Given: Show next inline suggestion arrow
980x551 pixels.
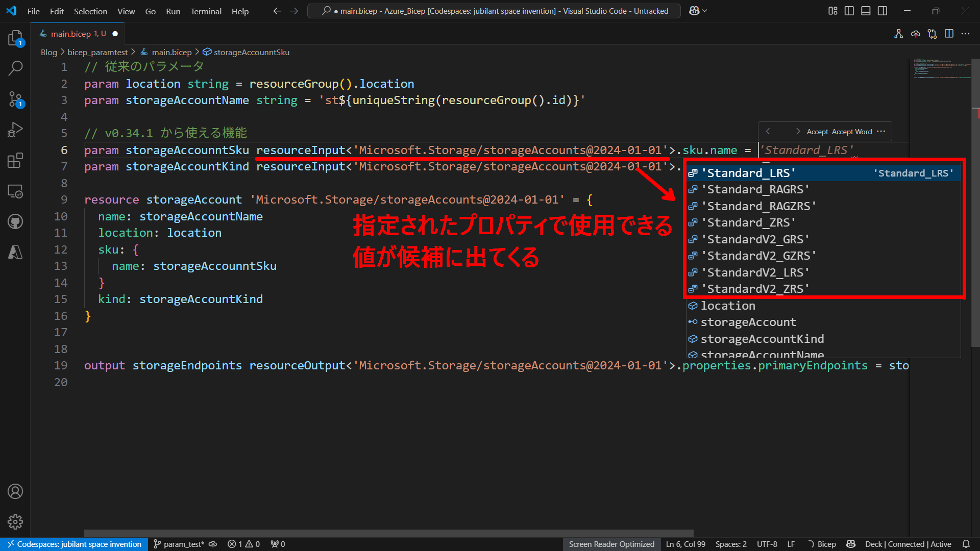Looking at the screenshot, I should tap(798, 132).
